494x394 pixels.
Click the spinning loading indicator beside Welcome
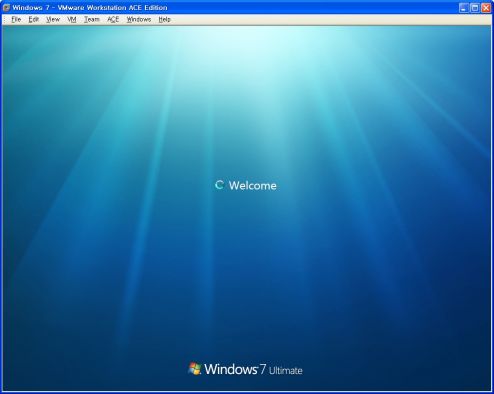click(x=219, y=185)
